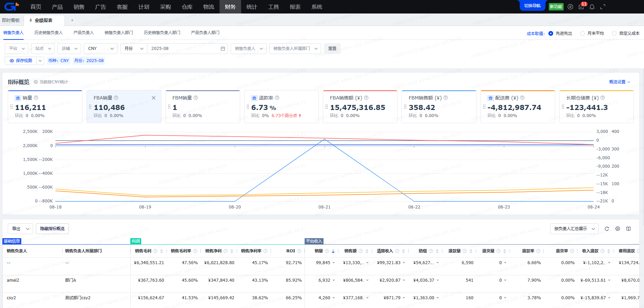Open the 销售负责人所属部门 dropdown
This screenshot has width=644, height=308.
pyautogui.click(x=294, y=49)
